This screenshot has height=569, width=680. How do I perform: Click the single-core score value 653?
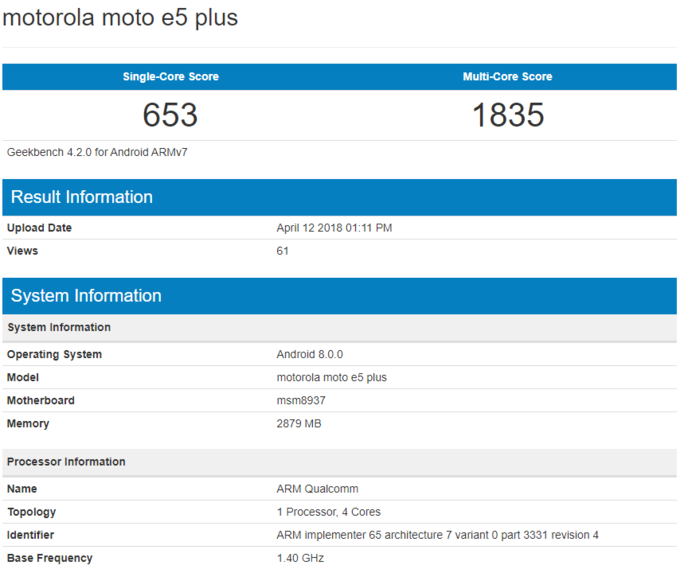[170, 115]
